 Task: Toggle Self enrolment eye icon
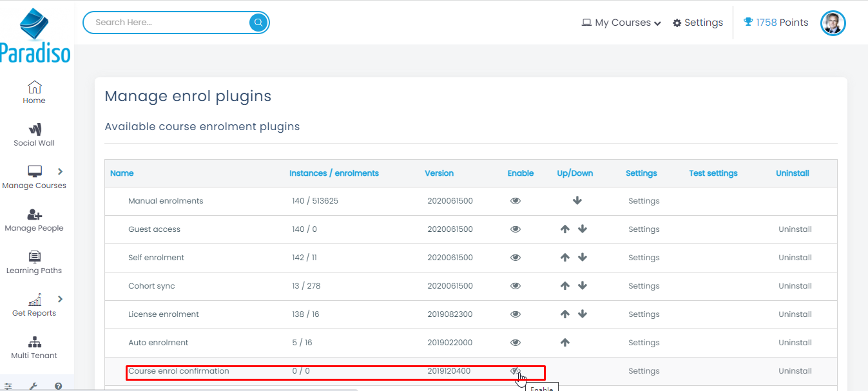click(x=516, y=258)
